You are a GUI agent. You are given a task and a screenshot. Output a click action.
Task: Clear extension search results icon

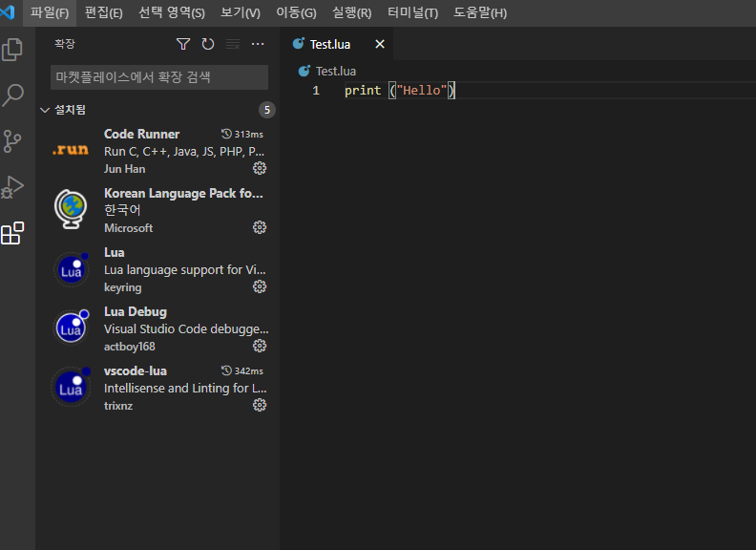click(233, 44)
